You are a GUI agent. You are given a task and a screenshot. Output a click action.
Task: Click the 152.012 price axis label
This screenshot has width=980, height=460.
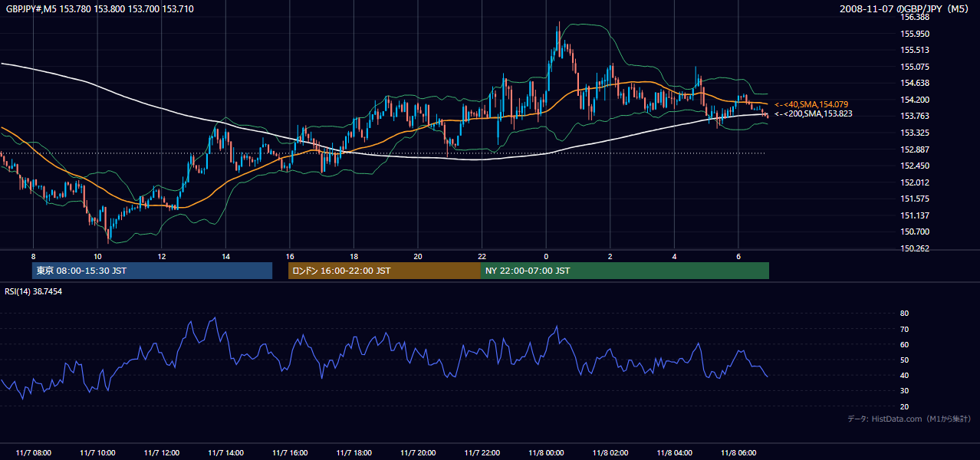point(916,182)
